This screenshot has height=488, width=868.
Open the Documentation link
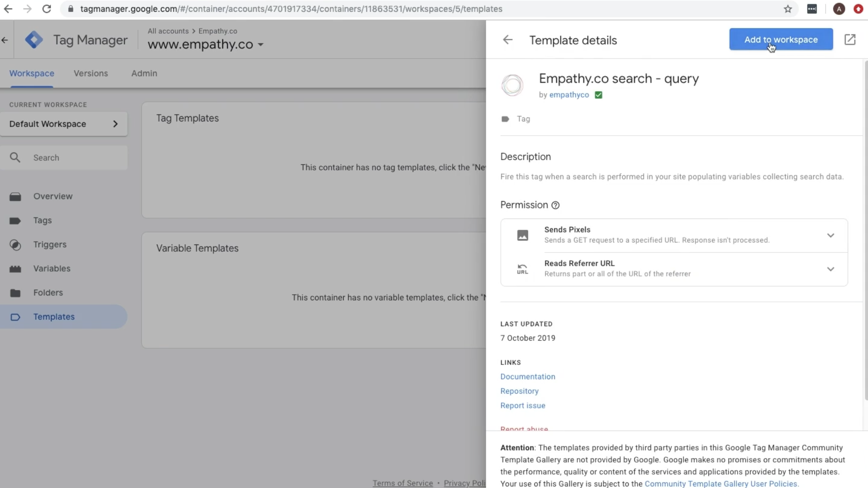pyautogui.click(x=528, y=377)
